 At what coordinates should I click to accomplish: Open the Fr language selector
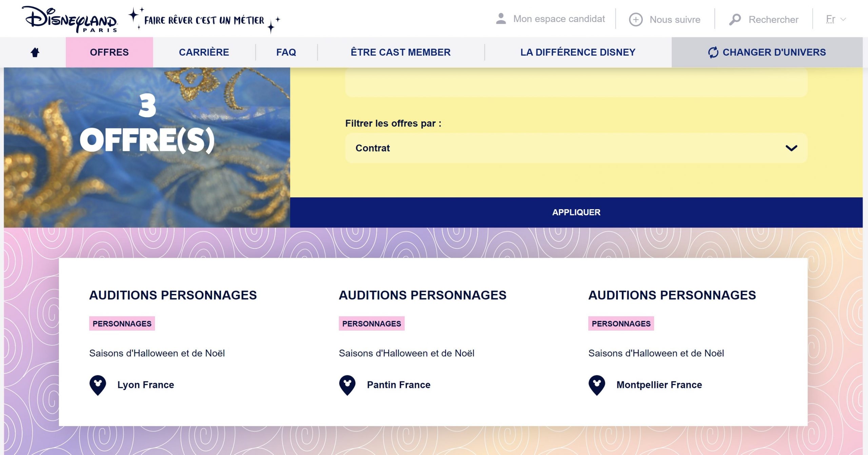[836, 19]
